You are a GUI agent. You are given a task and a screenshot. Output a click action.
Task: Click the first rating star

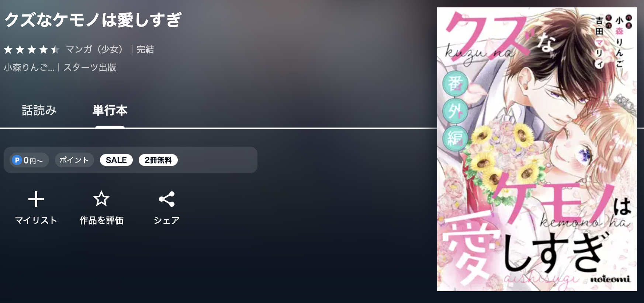point(8,49)
